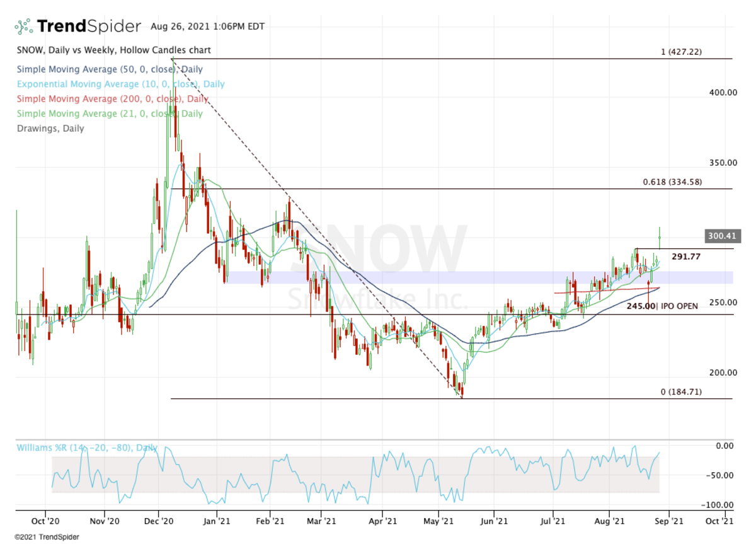Click the current price tag 300.41

[x=724, y=237]
